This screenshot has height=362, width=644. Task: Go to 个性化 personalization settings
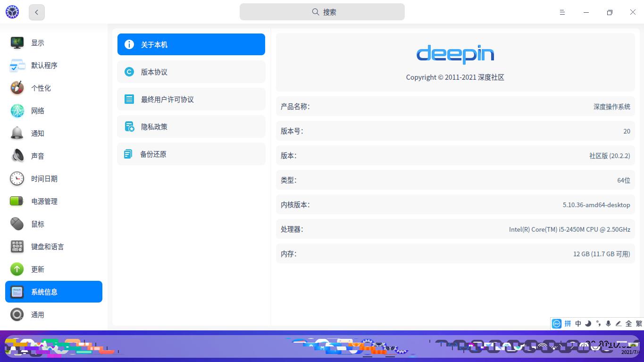54,88
